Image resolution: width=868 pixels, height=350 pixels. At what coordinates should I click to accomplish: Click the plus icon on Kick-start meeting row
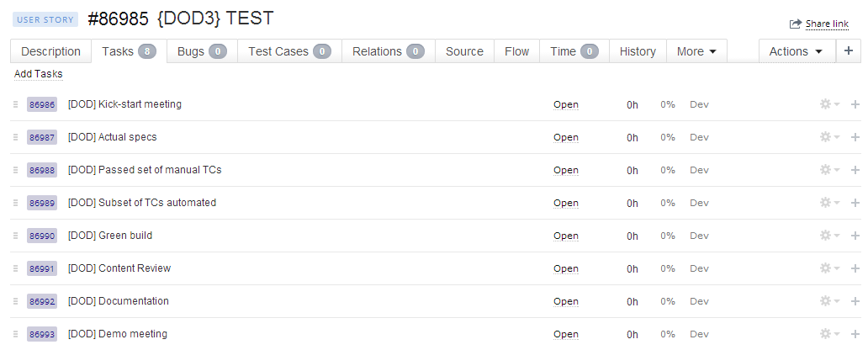[x=855, y=104]
